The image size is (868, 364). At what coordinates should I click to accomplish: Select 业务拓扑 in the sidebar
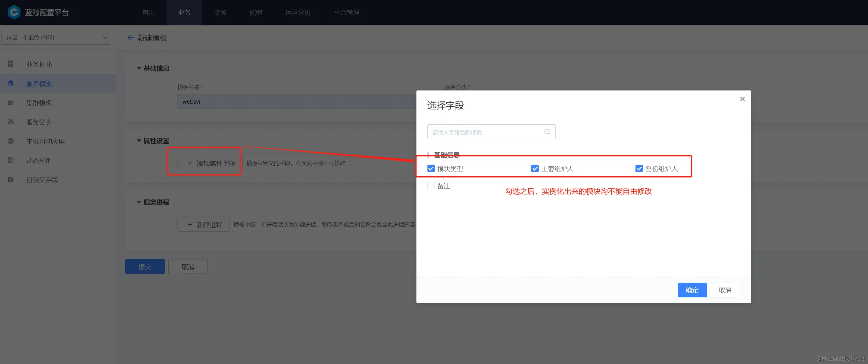58,64
